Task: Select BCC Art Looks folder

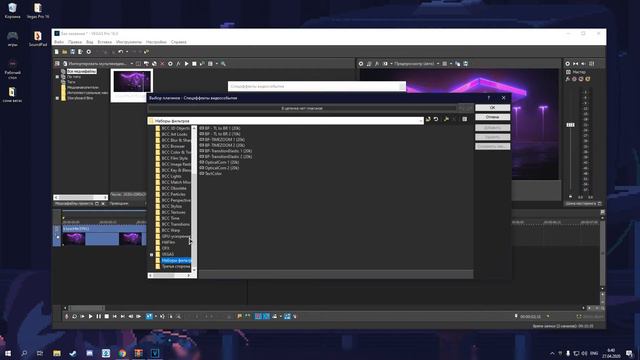Action: [x=172, y=134]
